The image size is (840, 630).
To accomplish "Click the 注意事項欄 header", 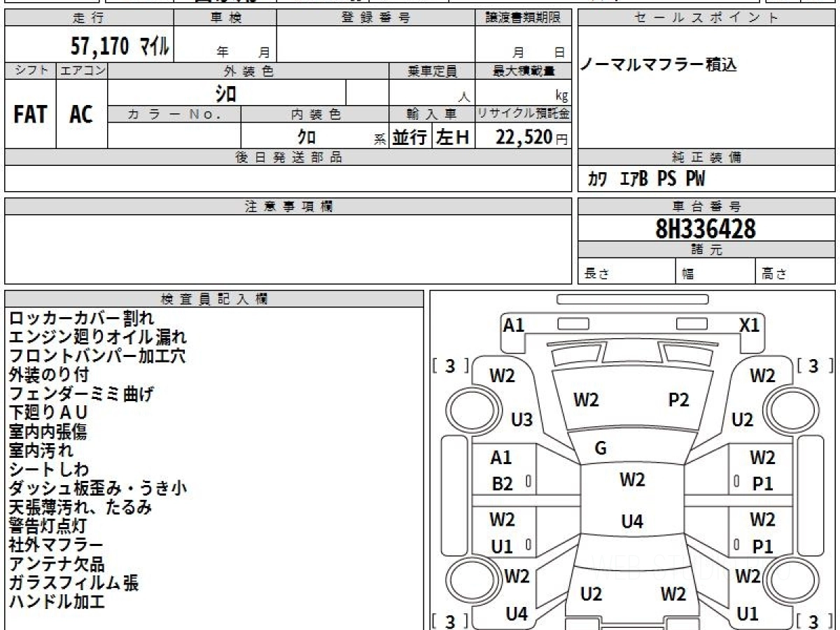I will click(288, 206).
